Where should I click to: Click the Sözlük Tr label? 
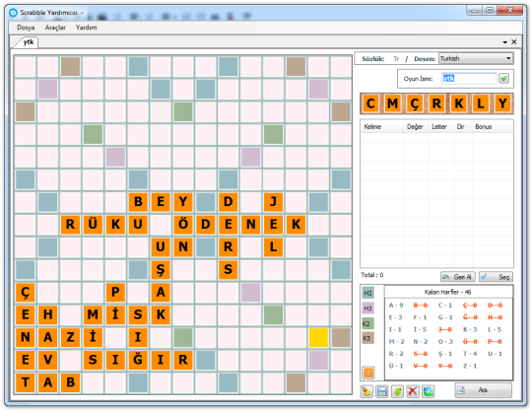(380, 59)
